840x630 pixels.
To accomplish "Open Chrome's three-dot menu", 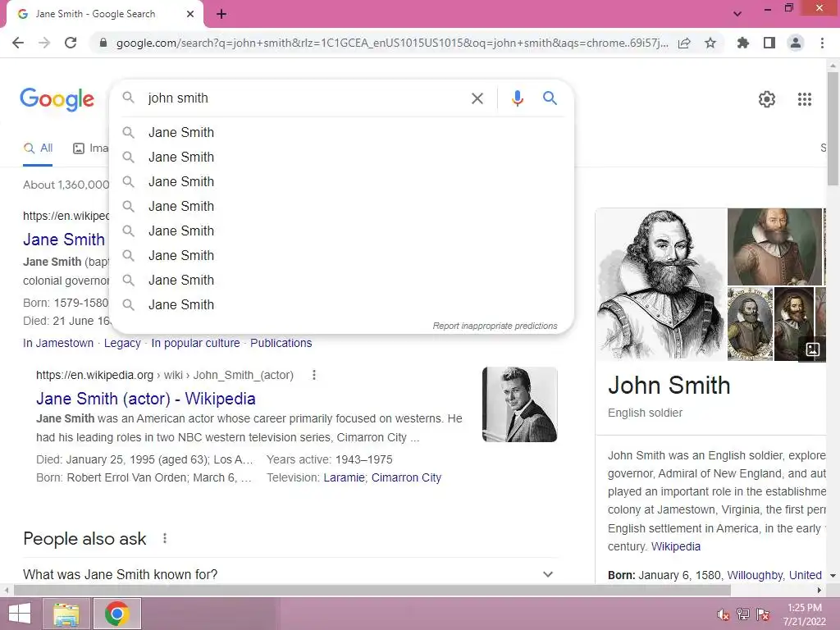I will [x=822, y=43].
